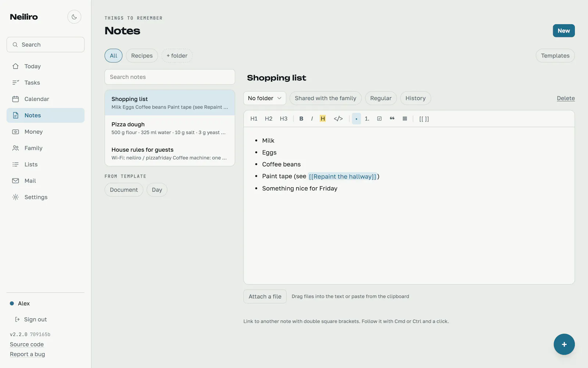Click the Neiliro logo
Viewport: 588px width, 368px height.
pos(24,17)
